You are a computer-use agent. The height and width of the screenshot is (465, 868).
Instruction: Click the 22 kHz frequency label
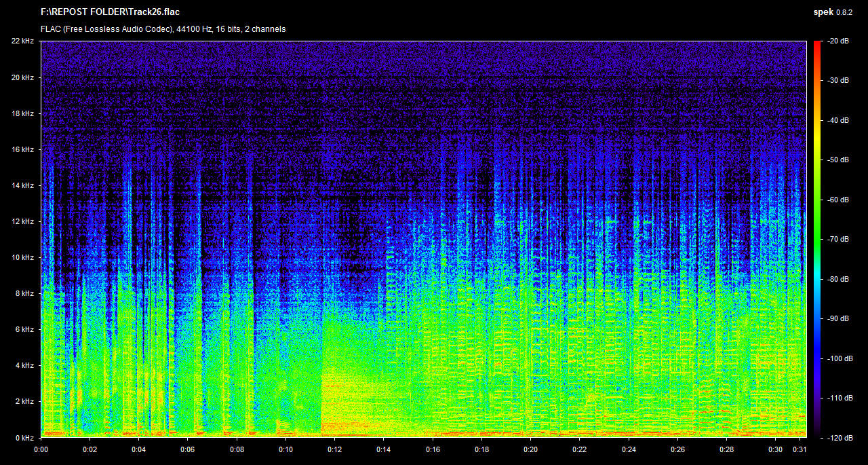coord(22,41)
